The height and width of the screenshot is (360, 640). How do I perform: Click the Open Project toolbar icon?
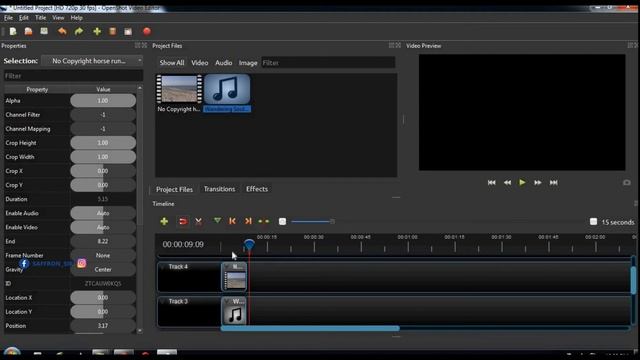pyautogui.click(x=28, y=31)
